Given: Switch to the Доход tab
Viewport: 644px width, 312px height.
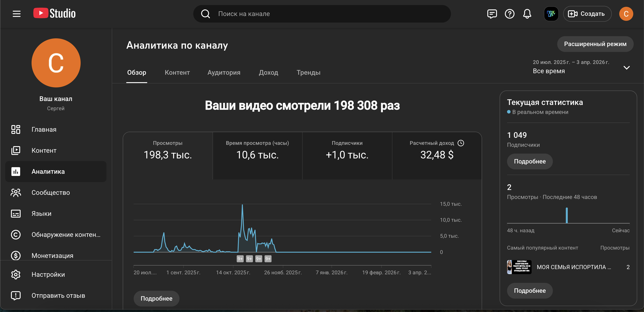Looking at the screenshot, I should click(x=268, y=73).
